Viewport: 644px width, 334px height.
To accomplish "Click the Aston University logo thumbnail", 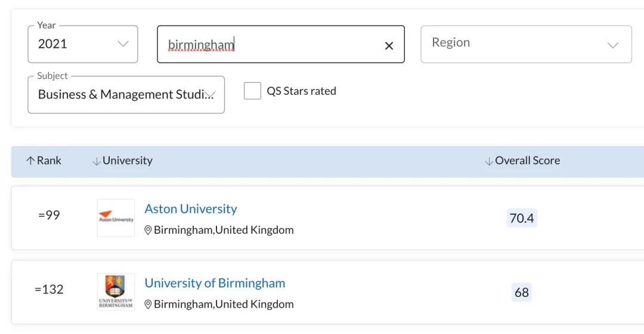I will click(x=116, y=218).
